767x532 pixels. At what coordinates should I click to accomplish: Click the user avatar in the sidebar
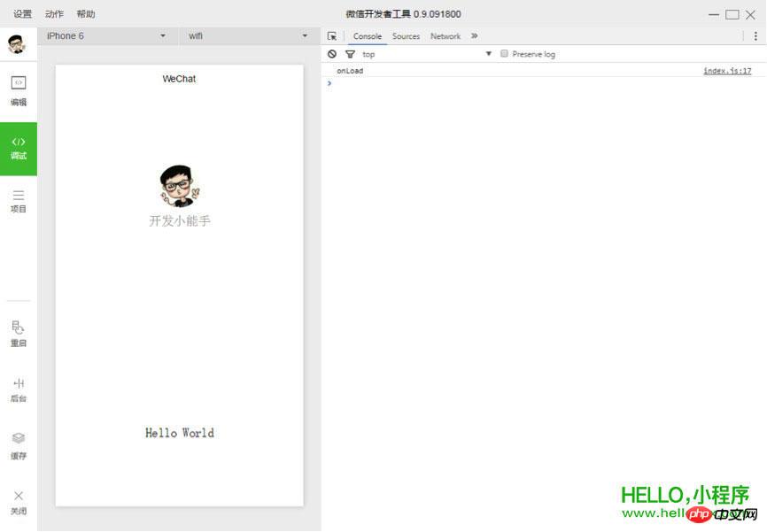click(x=17, y=44)
